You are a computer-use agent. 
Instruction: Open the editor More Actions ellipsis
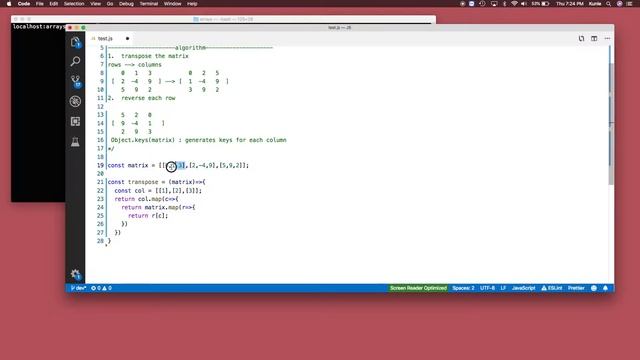click(607, 38)
